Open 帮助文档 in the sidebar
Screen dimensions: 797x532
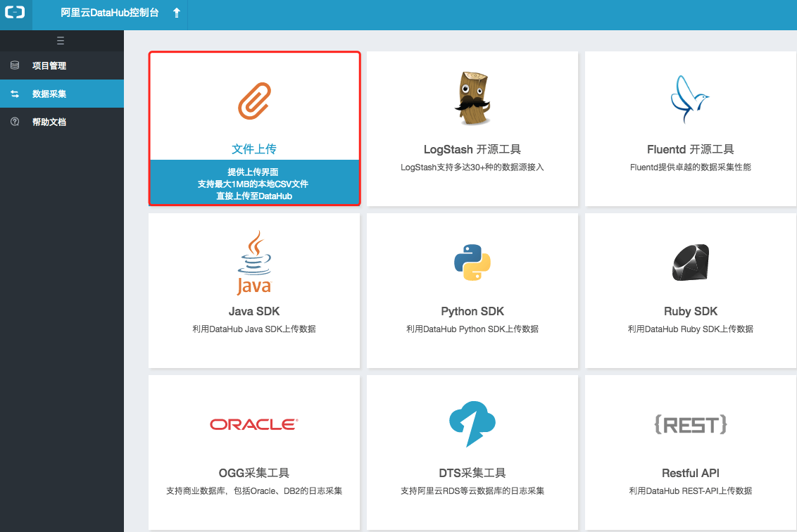coord(62,122)
